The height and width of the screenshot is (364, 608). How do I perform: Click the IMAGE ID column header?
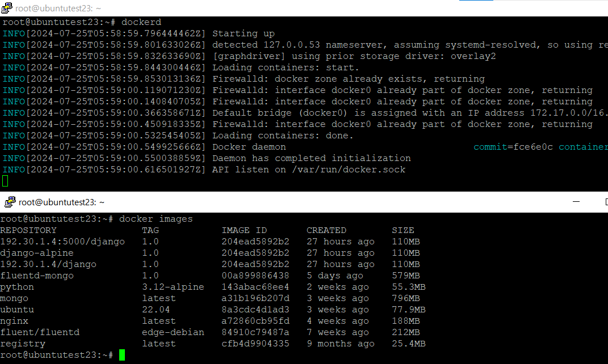tap(244, 230)
